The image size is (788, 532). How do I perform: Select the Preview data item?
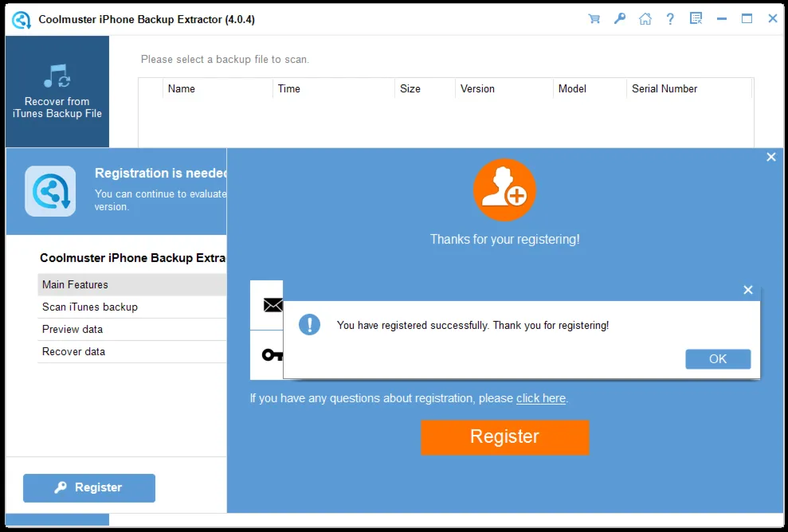131,330
